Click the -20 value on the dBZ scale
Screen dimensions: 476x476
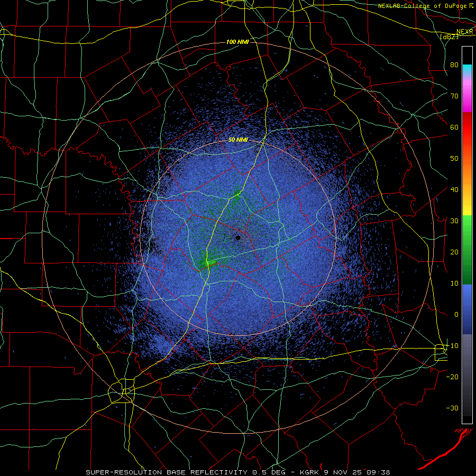click(452, 377)
